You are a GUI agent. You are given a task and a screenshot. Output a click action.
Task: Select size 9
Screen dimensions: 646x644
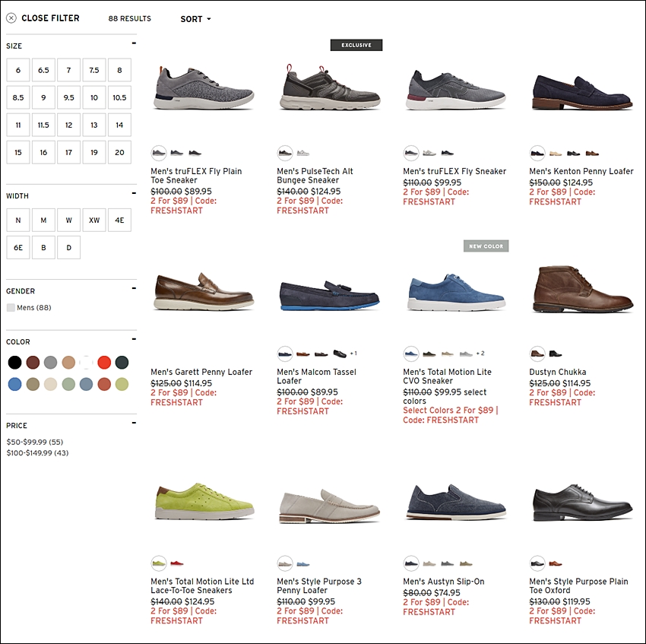coord(43,98)
